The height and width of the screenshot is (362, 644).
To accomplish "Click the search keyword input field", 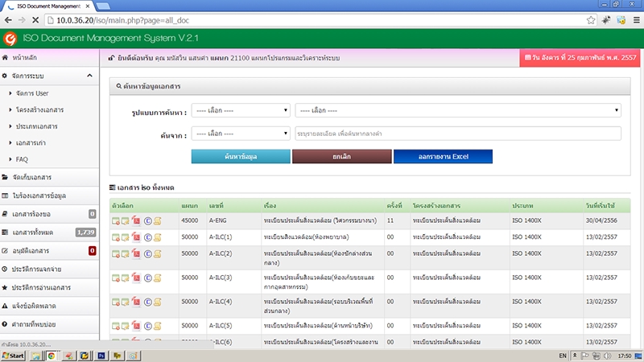I will click(458, 134).
